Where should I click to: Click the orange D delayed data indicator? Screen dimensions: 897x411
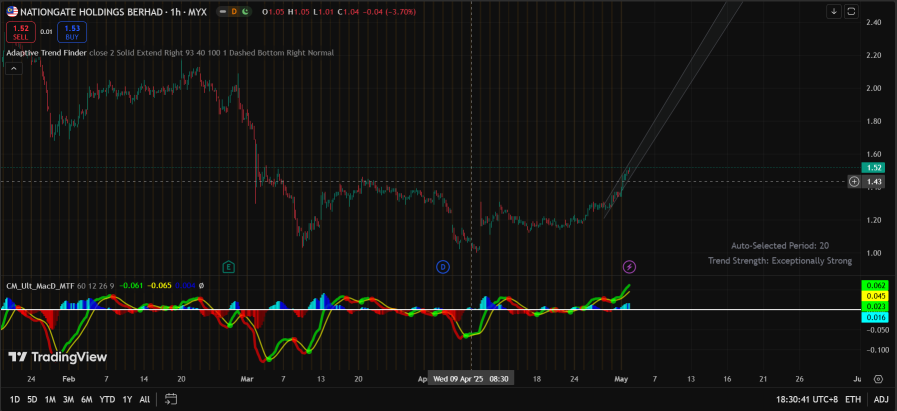click(x=234, y=11)
